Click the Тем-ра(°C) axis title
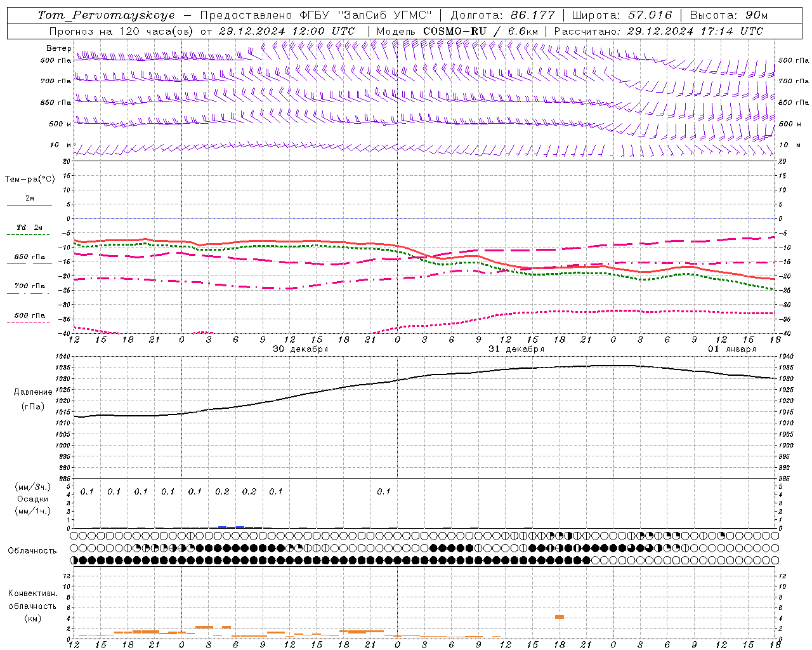 [30, 179]
